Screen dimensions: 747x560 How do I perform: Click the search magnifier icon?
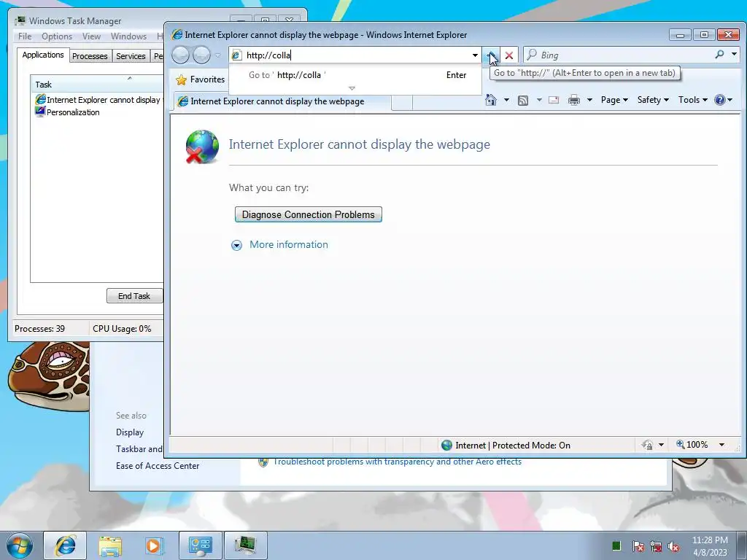tap(719, 55)
